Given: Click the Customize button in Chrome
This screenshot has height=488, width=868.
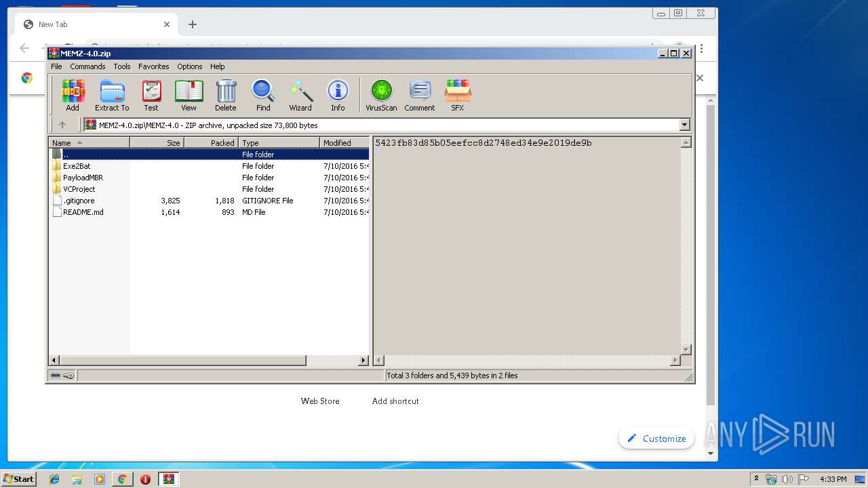Looking at the screenshot, I should 656,439.
